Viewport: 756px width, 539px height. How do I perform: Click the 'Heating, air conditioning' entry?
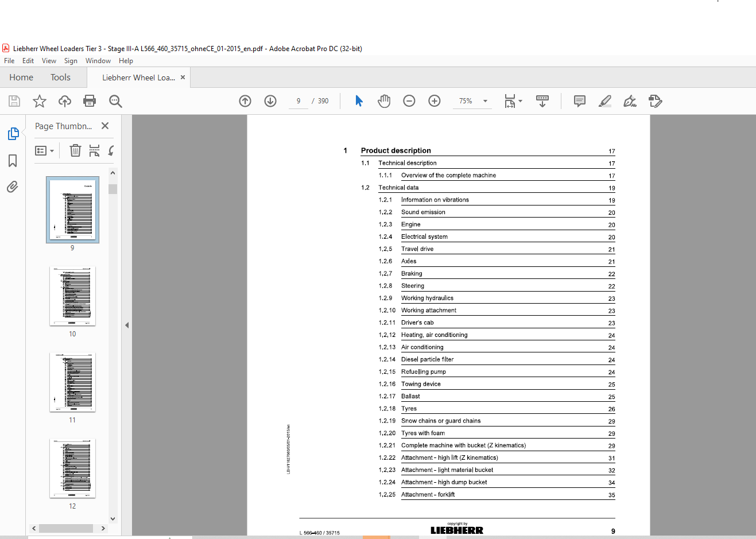(x=434, y=335)
